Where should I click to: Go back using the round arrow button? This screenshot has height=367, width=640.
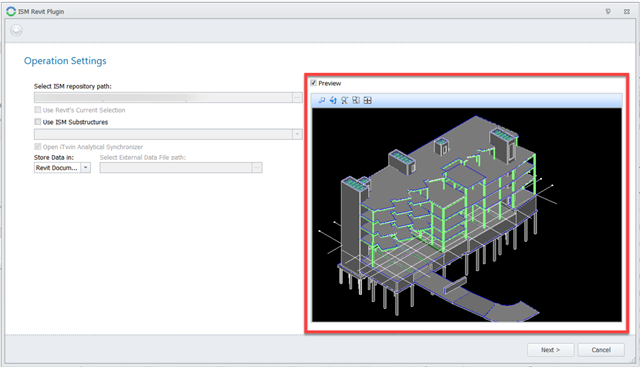(x=16, y=30)
